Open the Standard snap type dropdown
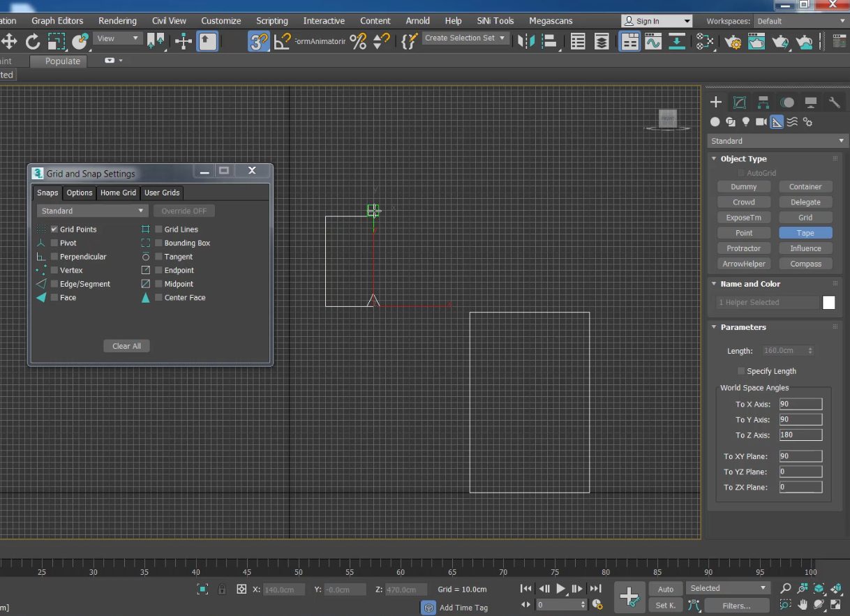The image size is (850, 616). 92,211
